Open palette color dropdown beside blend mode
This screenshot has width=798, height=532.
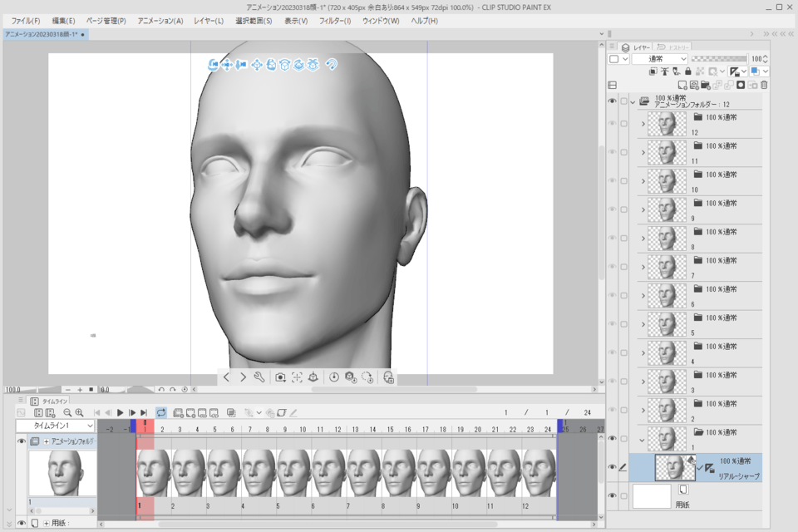[625, 59]
